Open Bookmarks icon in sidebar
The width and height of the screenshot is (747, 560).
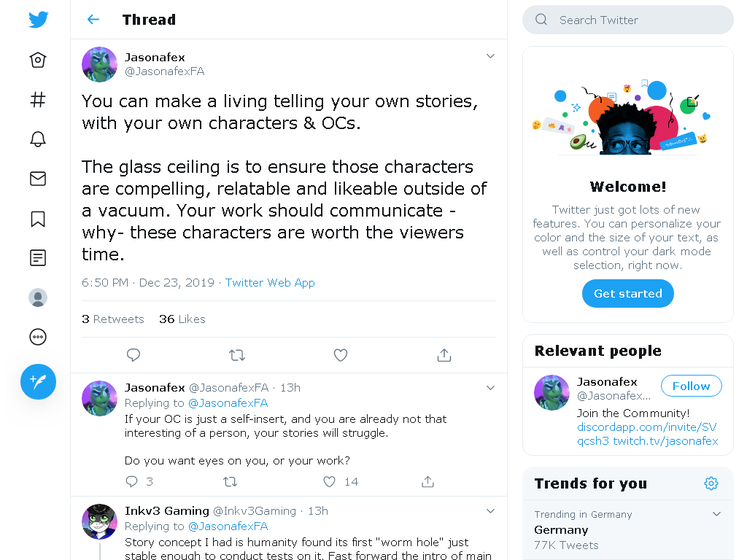[38, 219]
